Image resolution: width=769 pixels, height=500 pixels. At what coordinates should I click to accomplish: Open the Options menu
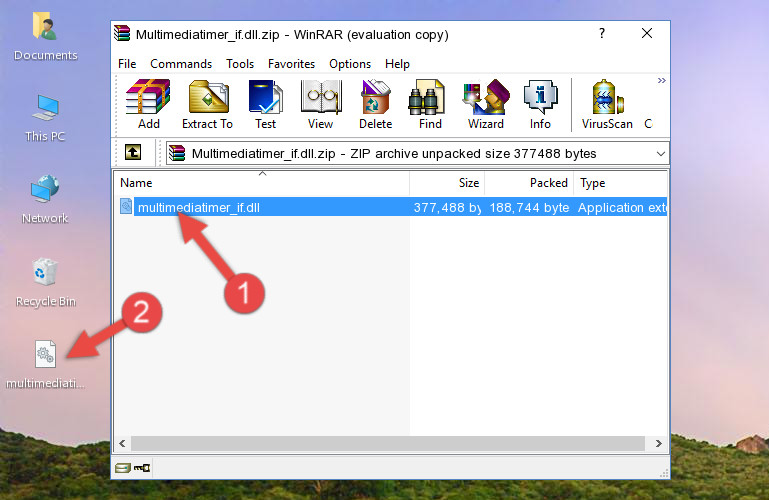tap(350, 64)
